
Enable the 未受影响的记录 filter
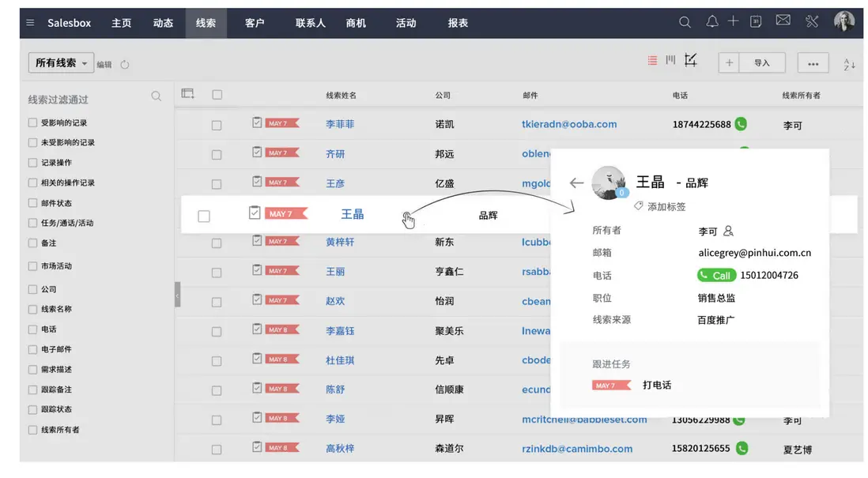32,143
